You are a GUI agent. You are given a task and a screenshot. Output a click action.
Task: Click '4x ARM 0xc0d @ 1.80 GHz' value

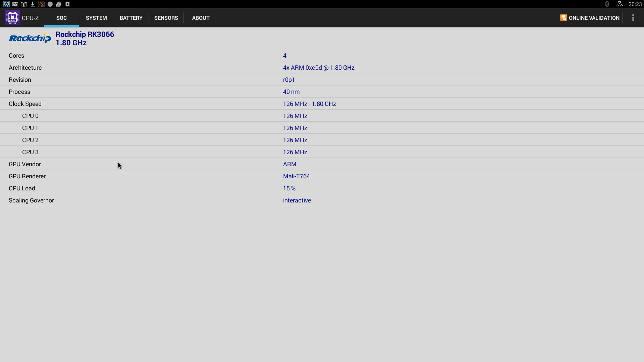(319, 68)
